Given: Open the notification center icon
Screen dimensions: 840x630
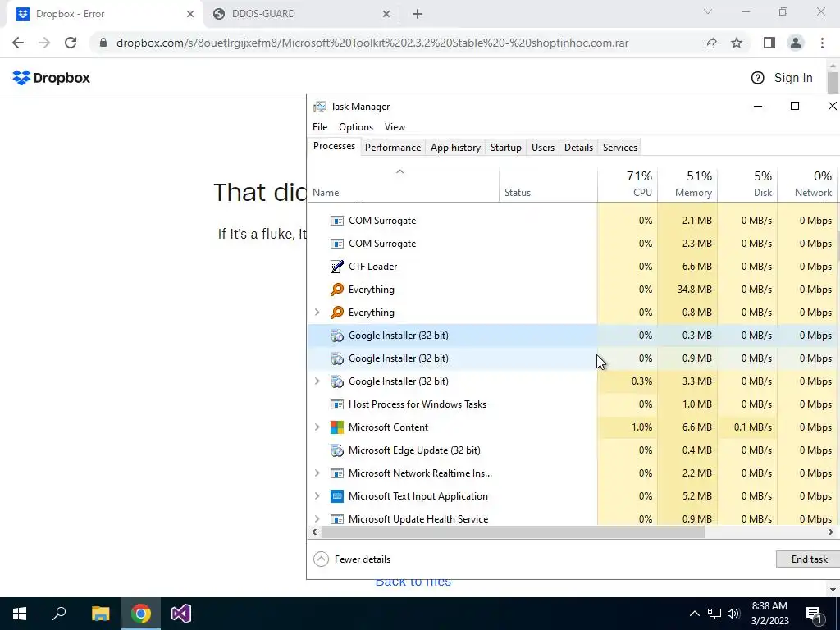Looking at the screenshot, I should [x=815, y=614].
